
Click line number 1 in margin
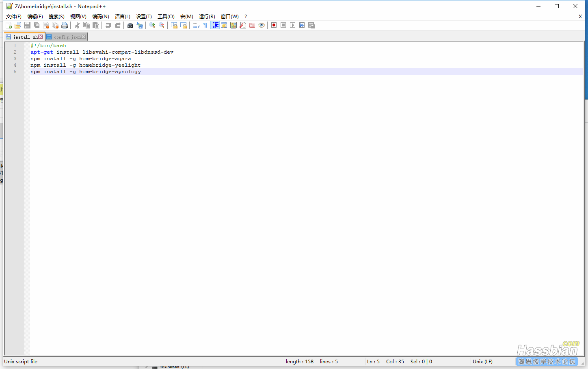pyautogui.click(x=15, y=46)
